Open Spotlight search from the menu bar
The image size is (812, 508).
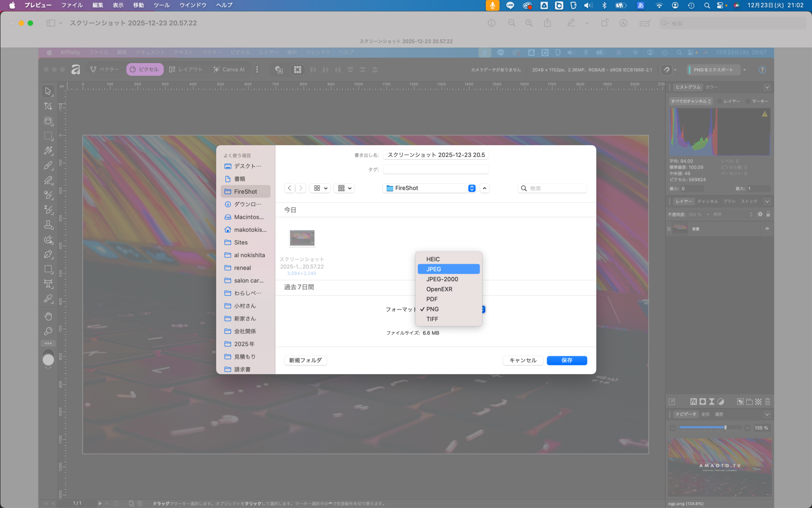pyautogui.click(x=707, y=5)
